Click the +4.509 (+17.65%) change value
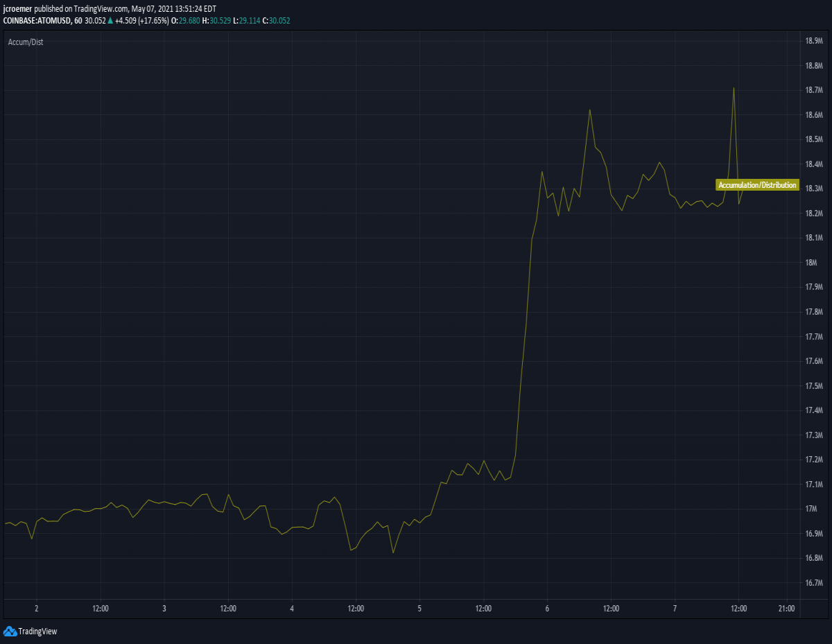 pos(142,21)
